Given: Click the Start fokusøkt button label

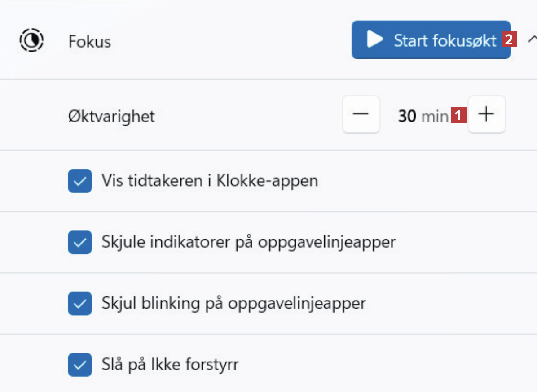Looking at the screenshot, I should pyautogui.click(x=445, y=40).
